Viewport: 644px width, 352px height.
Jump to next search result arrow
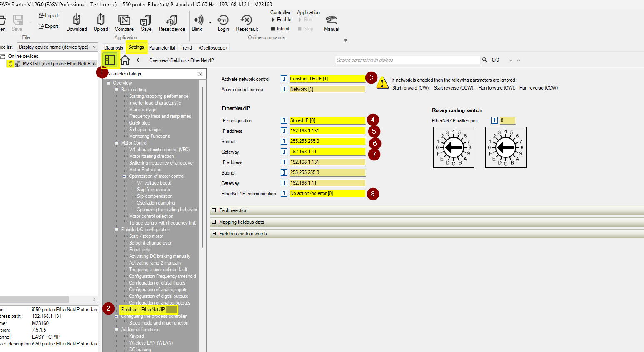click(x=511, y=60)
